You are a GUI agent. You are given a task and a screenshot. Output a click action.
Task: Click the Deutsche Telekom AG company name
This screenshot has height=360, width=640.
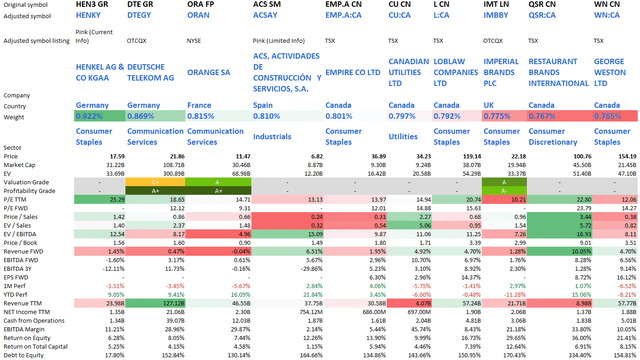pyautogui.click(x=150, y=72)
